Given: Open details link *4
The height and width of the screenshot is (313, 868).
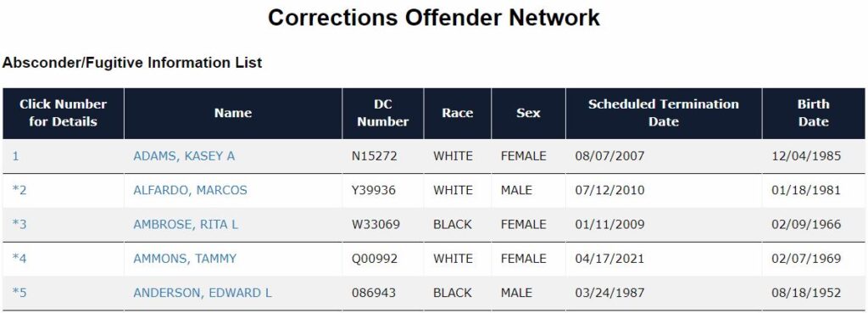Looking at the screenshot, I should click(19, 259).
